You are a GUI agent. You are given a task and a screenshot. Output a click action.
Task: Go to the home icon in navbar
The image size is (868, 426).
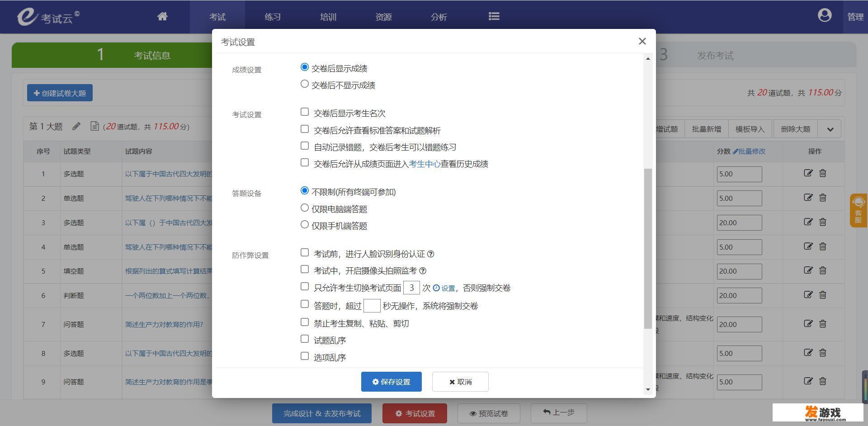pyautogui.click(x=162, y=17)
